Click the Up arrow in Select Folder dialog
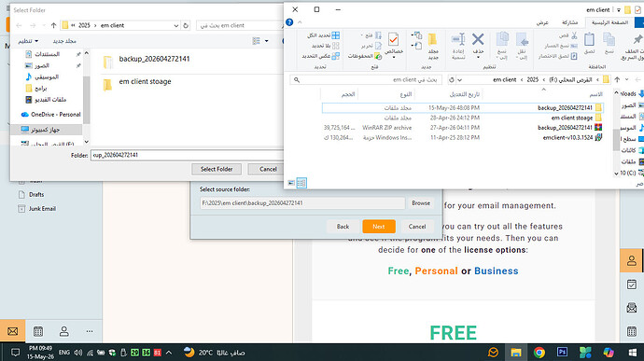Viewport: 644px width, 361px height. tap(54, 25)
